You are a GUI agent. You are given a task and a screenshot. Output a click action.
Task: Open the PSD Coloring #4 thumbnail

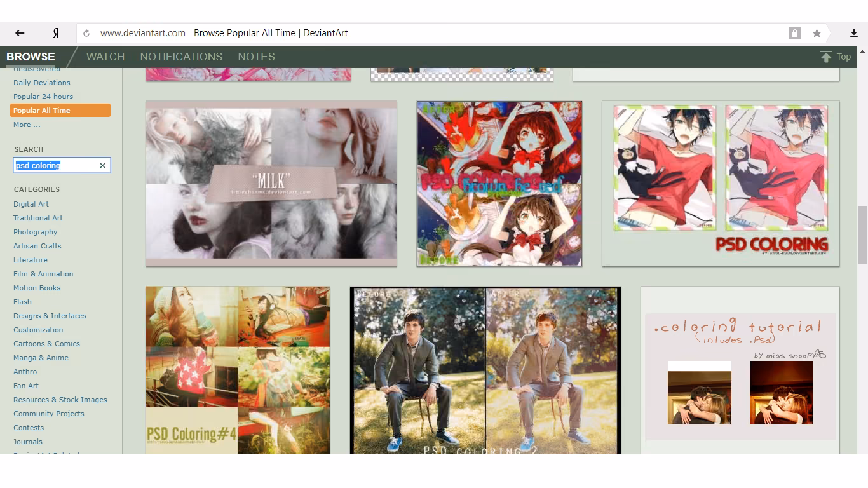pos(238,370)
